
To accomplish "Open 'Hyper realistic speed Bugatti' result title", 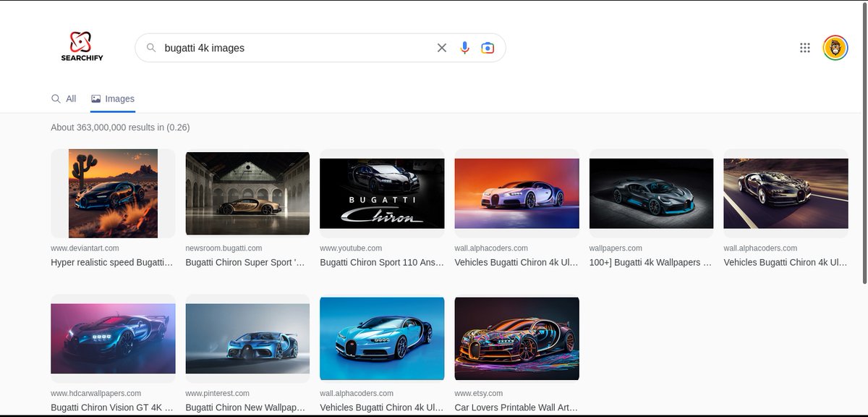I will tap(112, 263).
